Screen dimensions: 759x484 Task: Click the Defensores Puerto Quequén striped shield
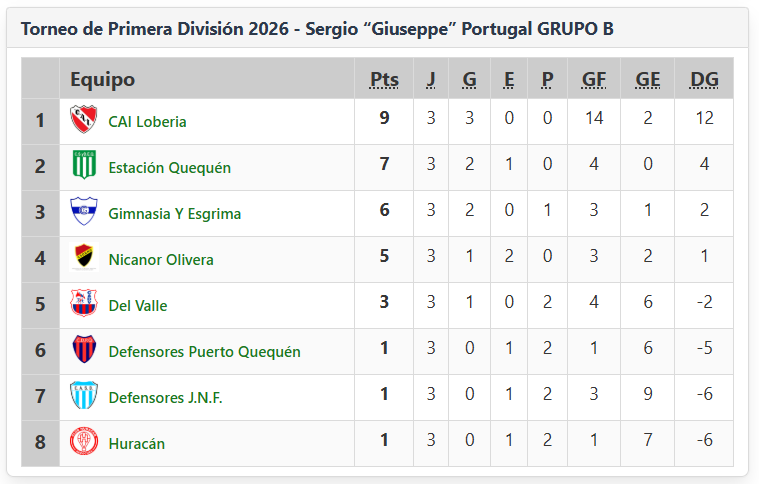point(84,350)
